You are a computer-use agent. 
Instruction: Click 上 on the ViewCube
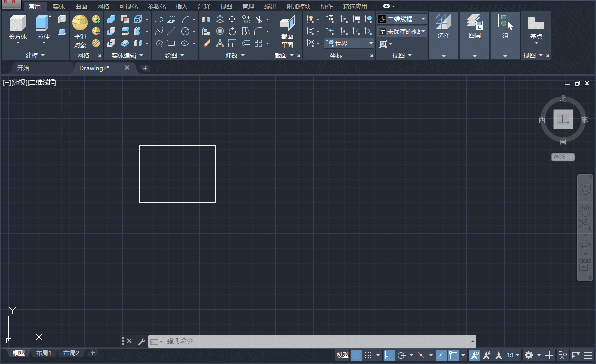[x=563, y=119]
